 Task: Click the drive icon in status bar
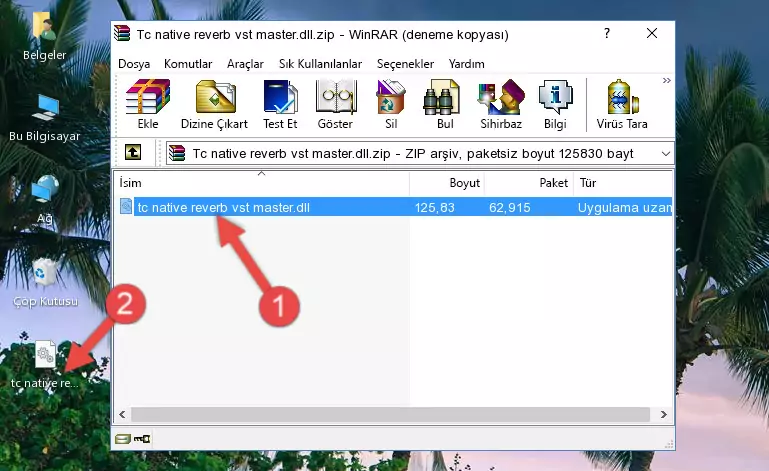point(123,439)
